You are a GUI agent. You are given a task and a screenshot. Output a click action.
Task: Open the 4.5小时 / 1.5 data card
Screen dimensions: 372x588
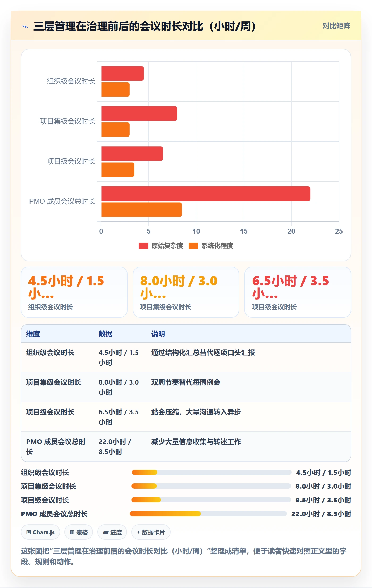tap(74, 292)
